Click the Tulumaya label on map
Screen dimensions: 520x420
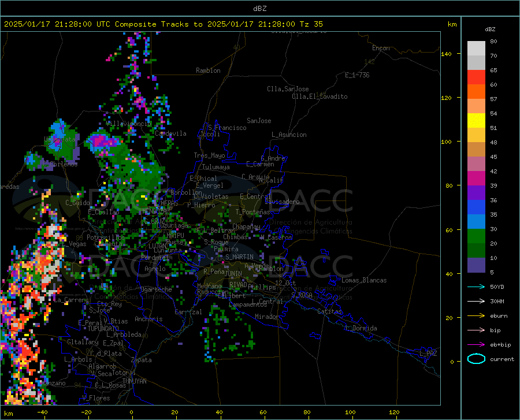tap(216, 167)
